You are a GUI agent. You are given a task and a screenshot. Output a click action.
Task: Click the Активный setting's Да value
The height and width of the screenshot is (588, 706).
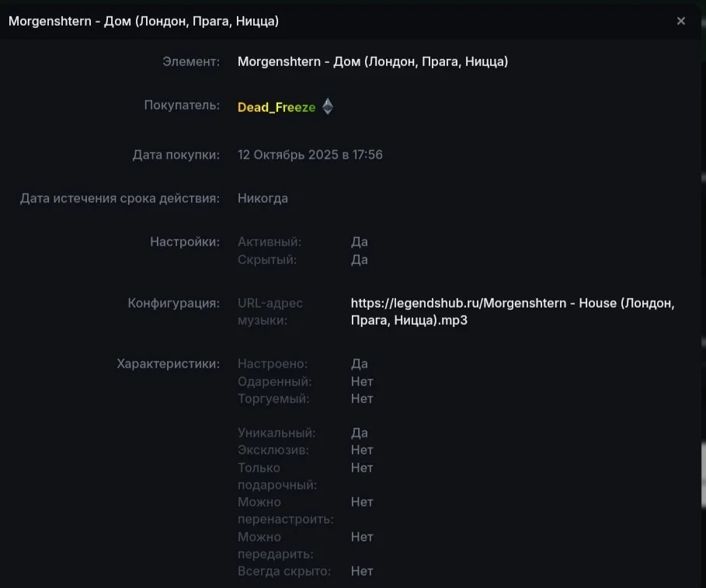359,242
